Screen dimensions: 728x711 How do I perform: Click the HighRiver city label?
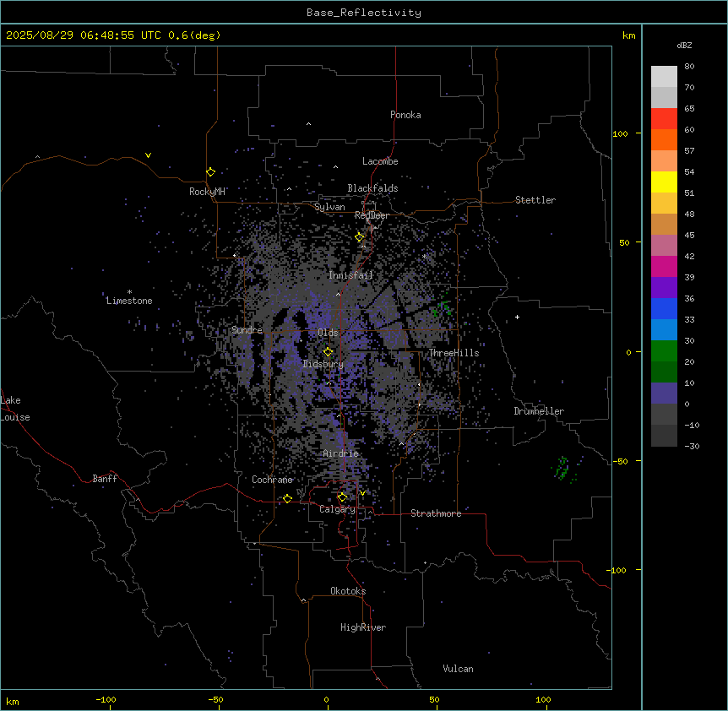[363, 627]
